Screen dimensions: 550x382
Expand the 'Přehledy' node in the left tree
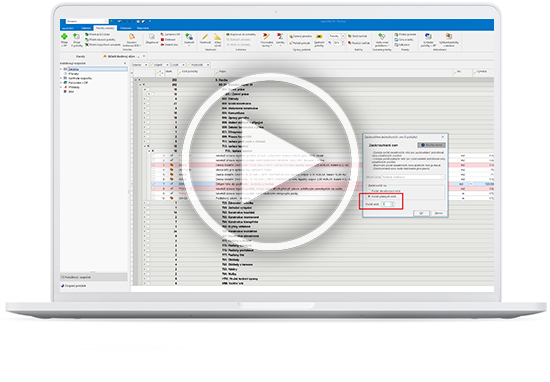pyautogui.click(x=61, y=87)
